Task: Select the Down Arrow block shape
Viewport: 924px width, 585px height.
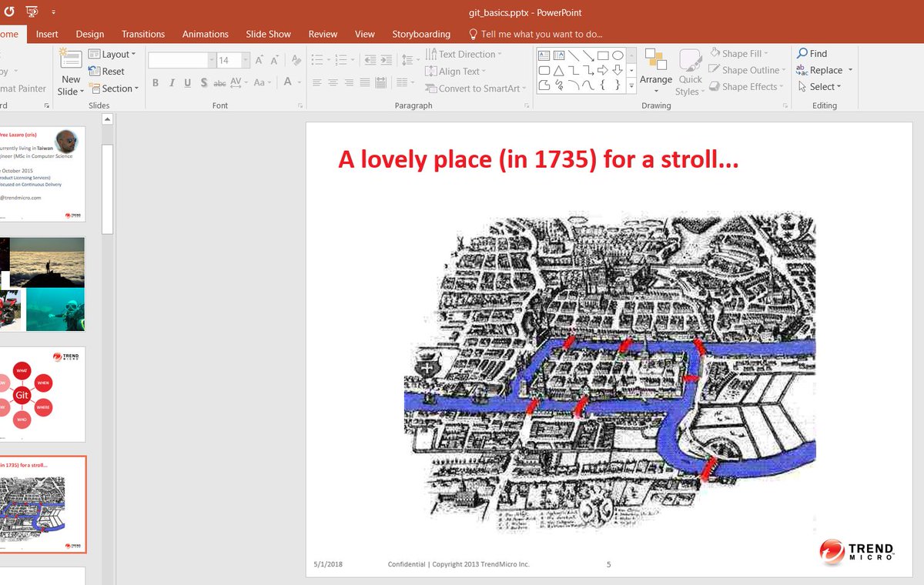Action: [x=618, y=70]
